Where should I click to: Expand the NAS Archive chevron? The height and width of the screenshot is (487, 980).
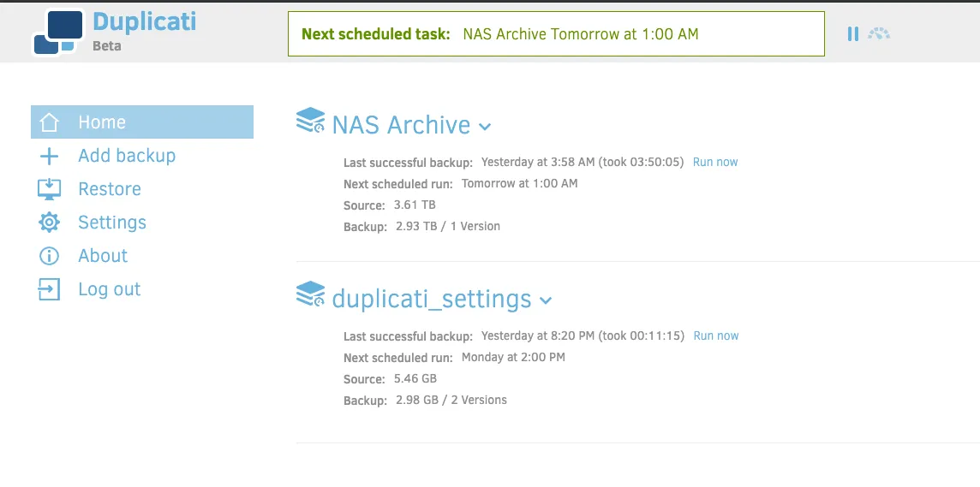(x=485, y=127)
